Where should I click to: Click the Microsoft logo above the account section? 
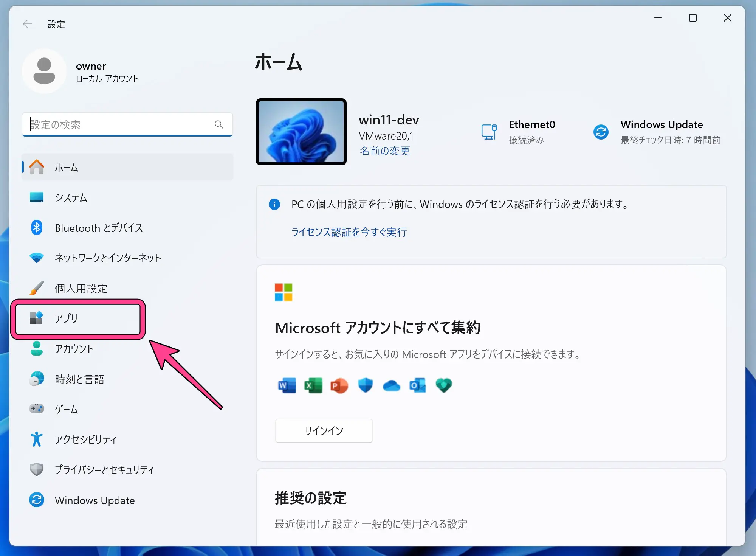(x=283, y=292)
